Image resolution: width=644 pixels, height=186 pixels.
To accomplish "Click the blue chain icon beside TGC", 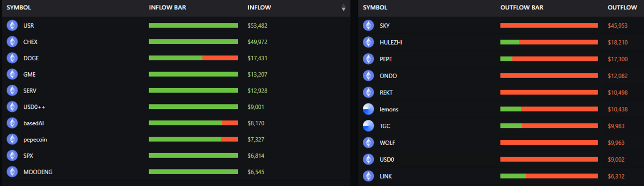I will click(x=368, y=126).
